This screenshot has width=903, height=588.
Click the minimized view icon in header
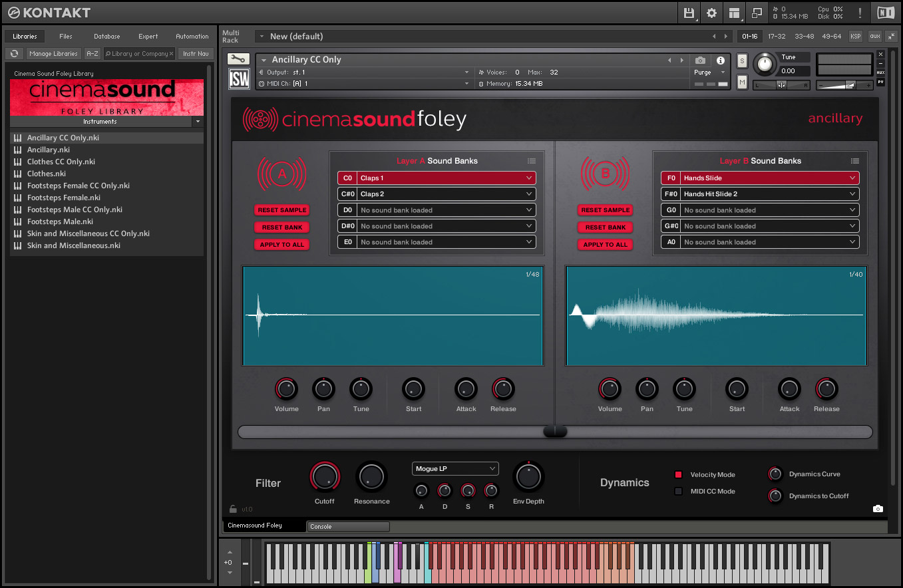pos(756,13)
